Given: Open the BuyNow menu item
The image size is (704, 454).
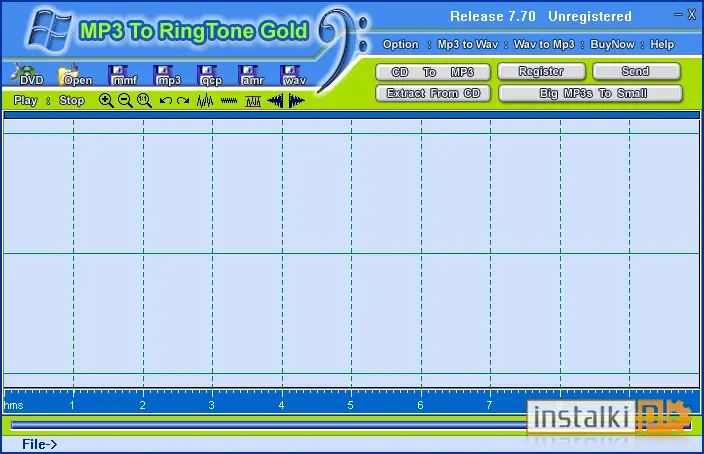Looking at the screenshot, I should point(612,44).
